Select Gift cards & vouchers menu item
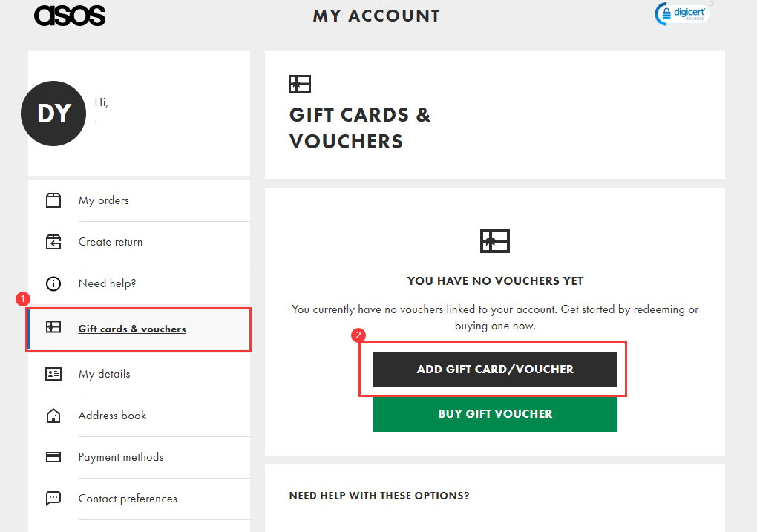This screenshot has width=757, height=532. 132,329
